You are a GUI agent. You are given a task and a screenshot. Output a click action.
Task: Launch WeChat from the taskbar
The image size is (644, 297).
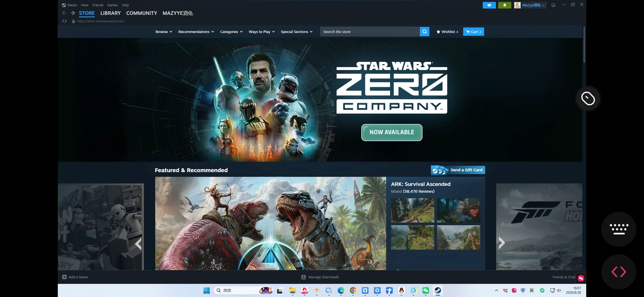[x=426, y=290]
